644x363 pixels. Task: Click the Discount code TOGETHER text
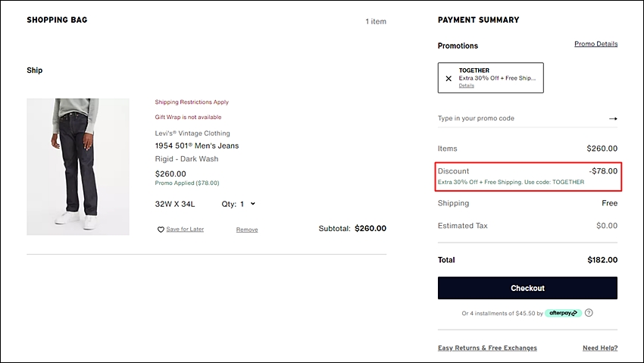coord(568,182)
